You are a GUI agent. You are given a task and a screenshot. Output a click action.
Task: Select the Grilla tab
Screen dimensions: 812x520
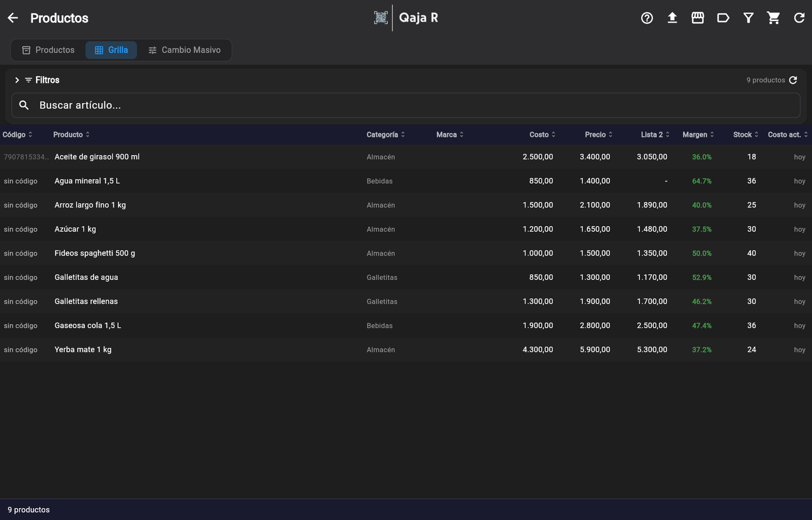(x=111, y=50)
